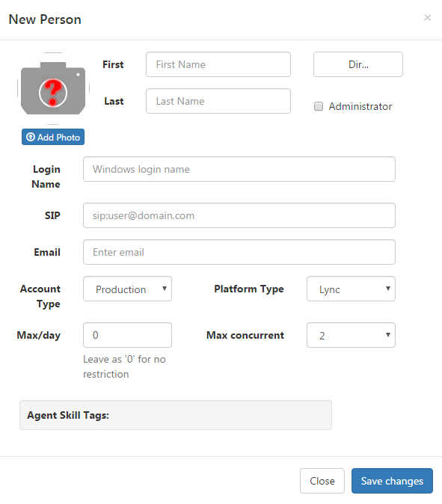Image resolution: width=442 pixels, height=504 pixels.
Task: Focus the Last Name field
Action: pos(218,101)
